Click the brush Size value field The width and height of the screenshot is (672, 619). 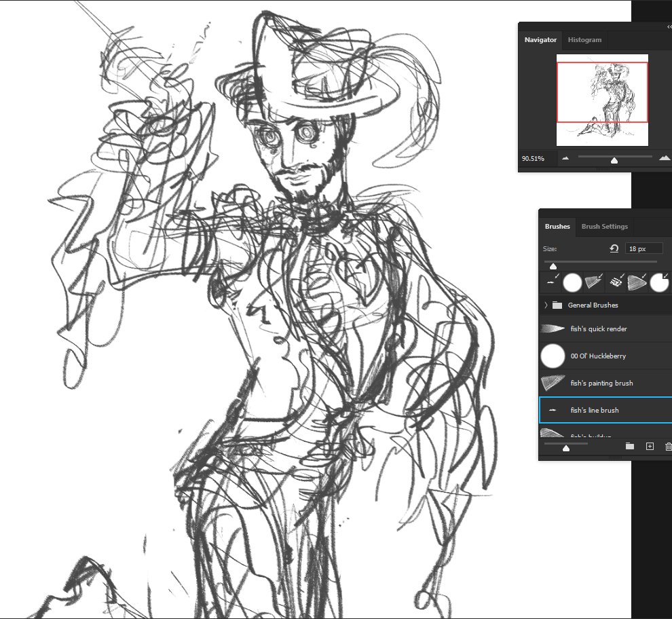point(644,248)
